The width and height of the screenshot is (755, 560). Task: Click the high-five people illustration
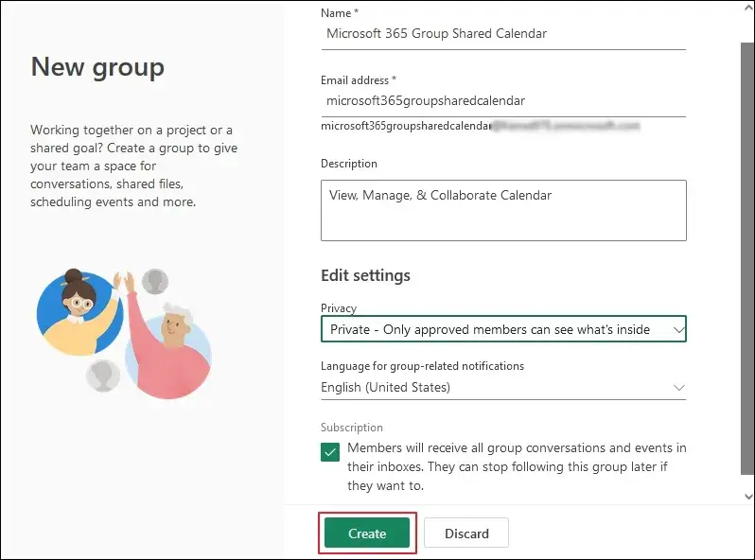(124, 333)
